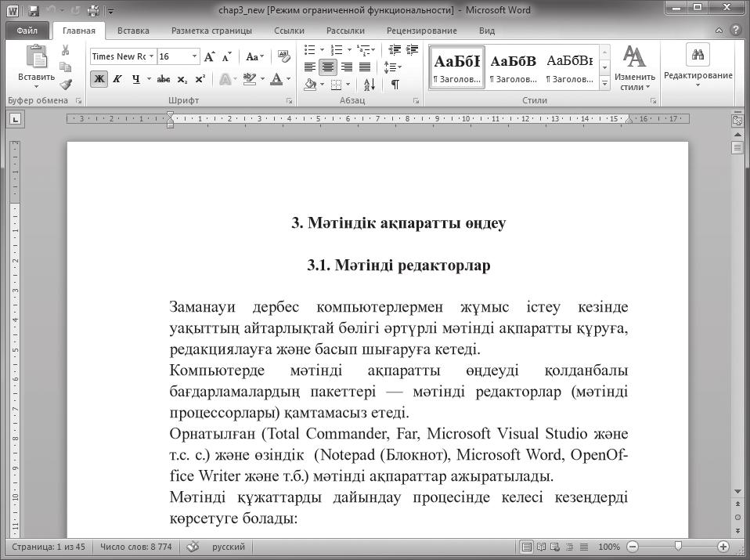
Task: Switch to Ссылки tab
Action: tap(289, 31)
